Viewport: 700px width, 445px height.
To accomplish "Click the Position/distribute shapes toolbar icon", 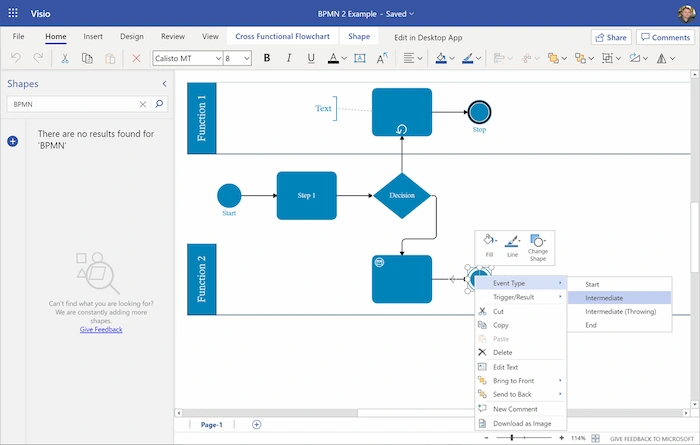I will (x=526, y=58).
